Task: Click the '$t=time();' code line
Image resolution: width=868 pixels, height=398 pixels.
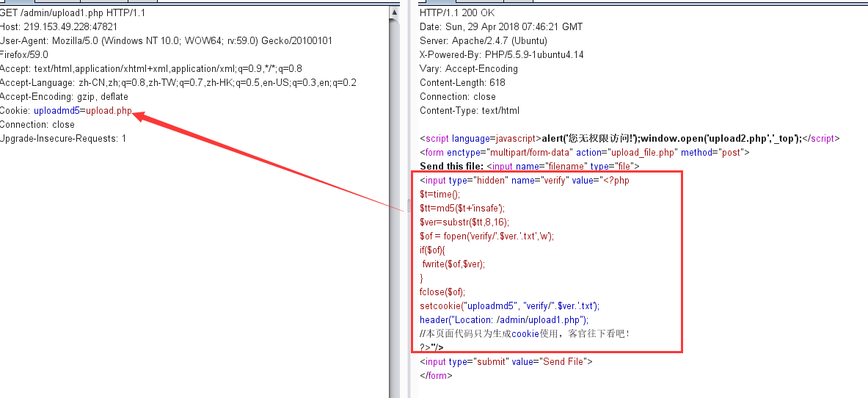Action: tap(440, 194)
